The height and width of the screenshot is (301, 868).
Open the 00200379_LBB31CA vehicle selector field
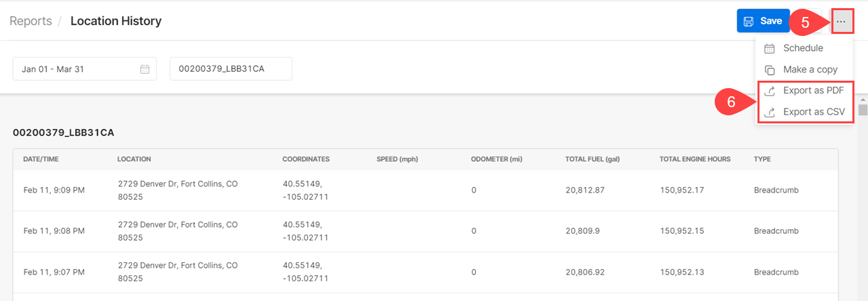point(231,69)
